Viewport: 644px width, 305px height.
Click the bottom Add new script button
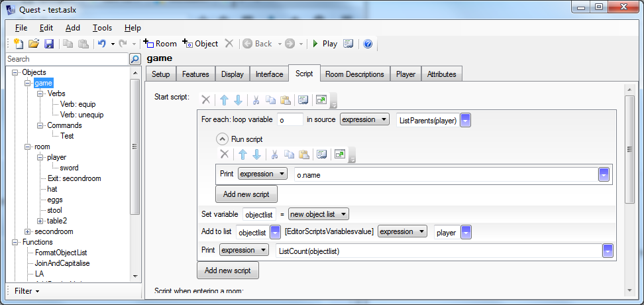227,271
